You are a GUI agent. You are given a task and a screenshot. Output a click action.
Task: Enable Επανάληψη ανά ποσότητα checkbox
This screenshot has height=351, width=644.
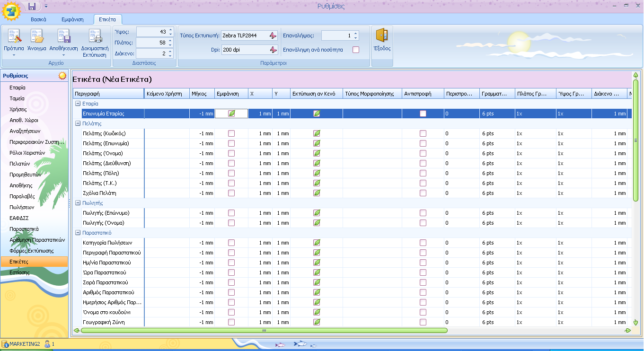tap(356, 49)
